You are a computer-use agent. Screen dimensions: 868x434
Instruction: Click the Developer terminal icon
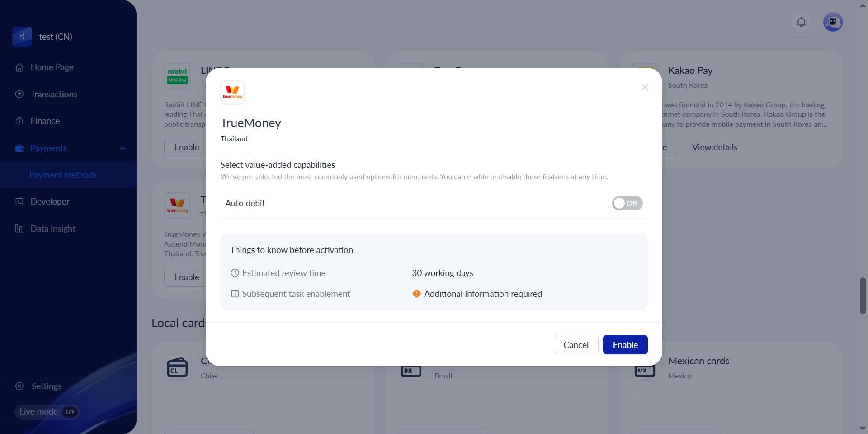click(19, 202)
